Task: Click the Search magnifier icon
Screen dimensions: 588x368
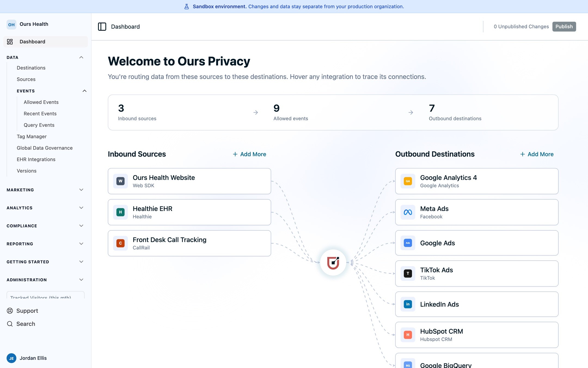Action: tap(10, 324)
